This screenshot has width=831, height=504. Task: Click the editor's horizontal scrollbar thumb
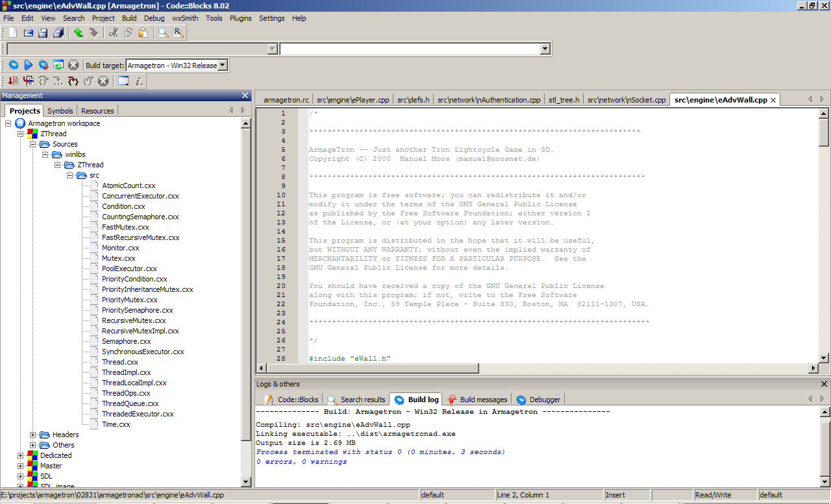[x=373, y=368]
